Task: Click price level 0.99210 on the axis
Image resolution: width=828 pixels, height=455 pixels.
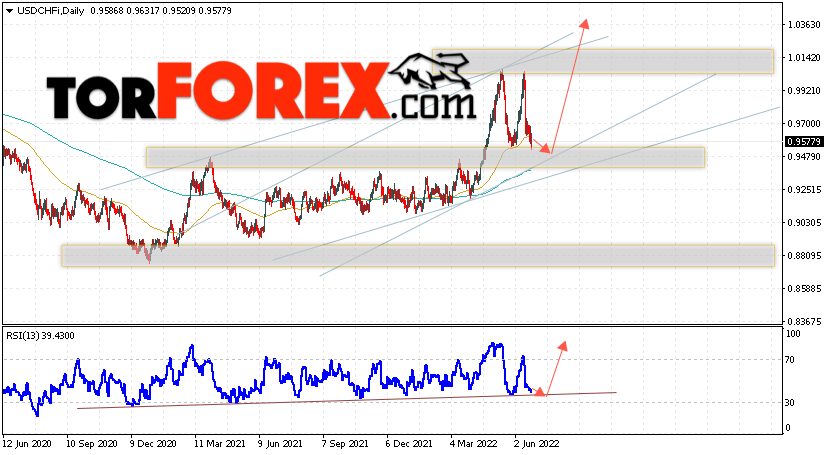Action: (x=804, y=91)
